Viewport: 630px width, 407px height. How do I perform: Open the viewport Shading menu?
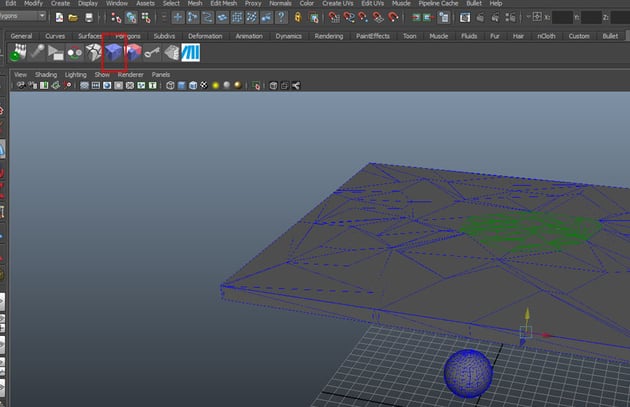[x=46, y=74]
